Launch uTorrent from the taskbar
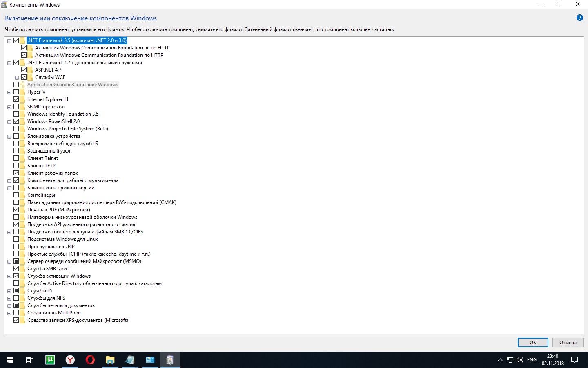 tap(50, 360)
